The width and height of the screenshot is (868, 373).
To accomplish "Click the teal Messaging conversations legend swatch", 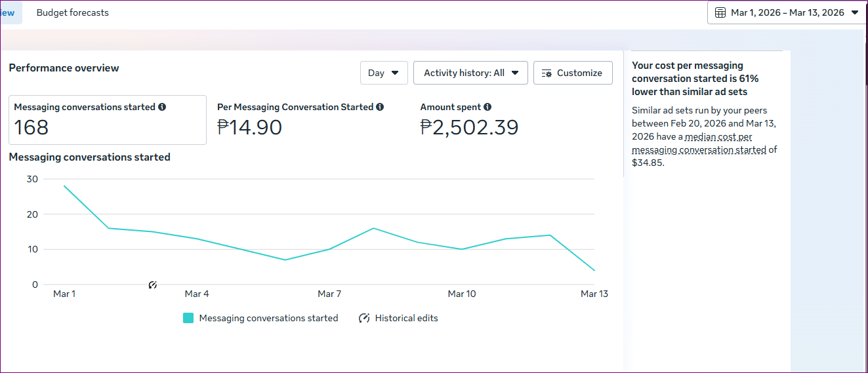I will click(x=188, y=318).
